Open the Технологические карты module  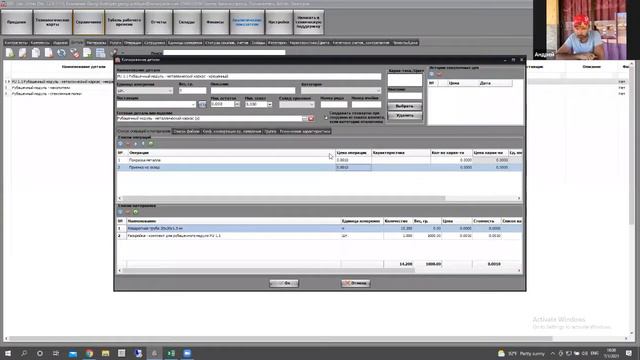pyautogui.click(x=53, y=22)
